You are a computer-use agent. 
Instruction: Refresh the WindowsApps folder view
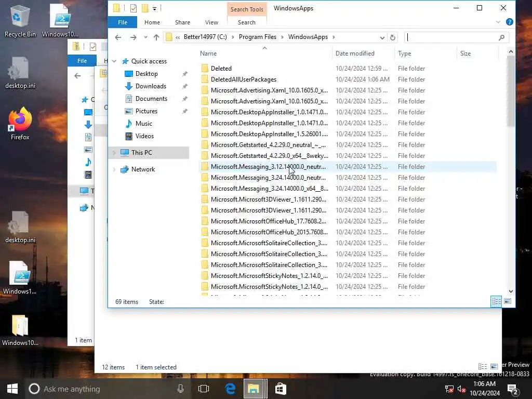[393, 37]
